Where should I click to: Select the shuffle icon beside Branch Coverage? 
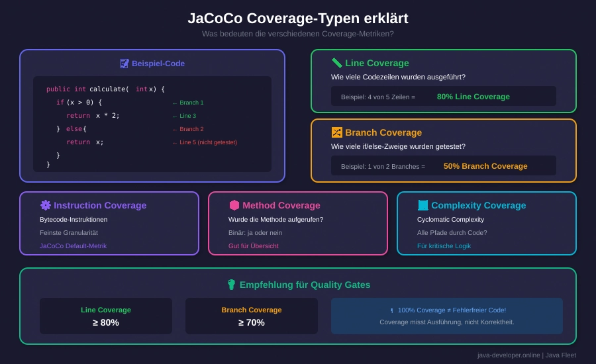click(337, 132)
